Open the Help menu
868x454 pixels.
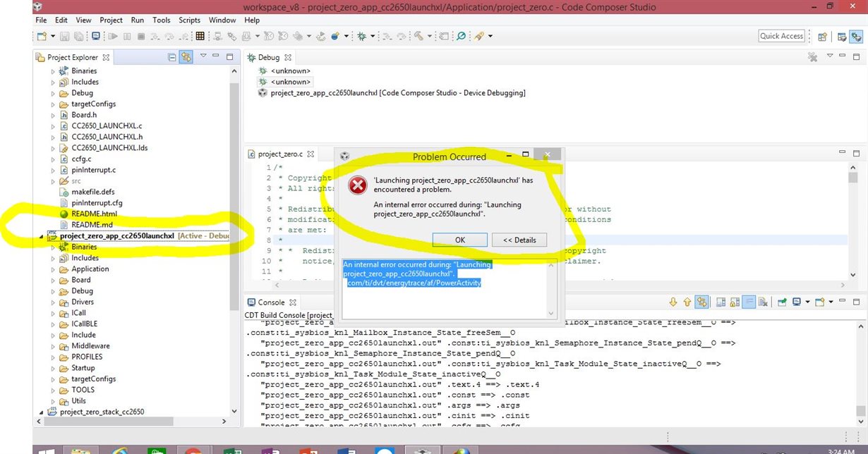point(252,20)
